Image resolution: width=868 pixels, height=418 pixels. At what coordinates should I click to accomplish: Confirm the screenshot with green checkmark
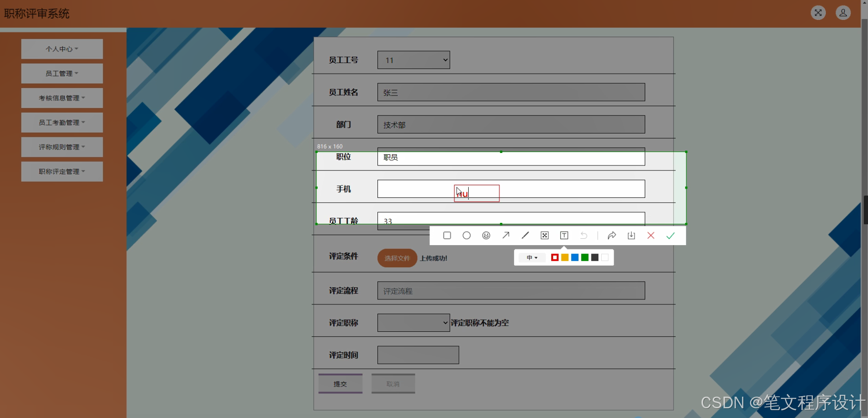point(670,235)
